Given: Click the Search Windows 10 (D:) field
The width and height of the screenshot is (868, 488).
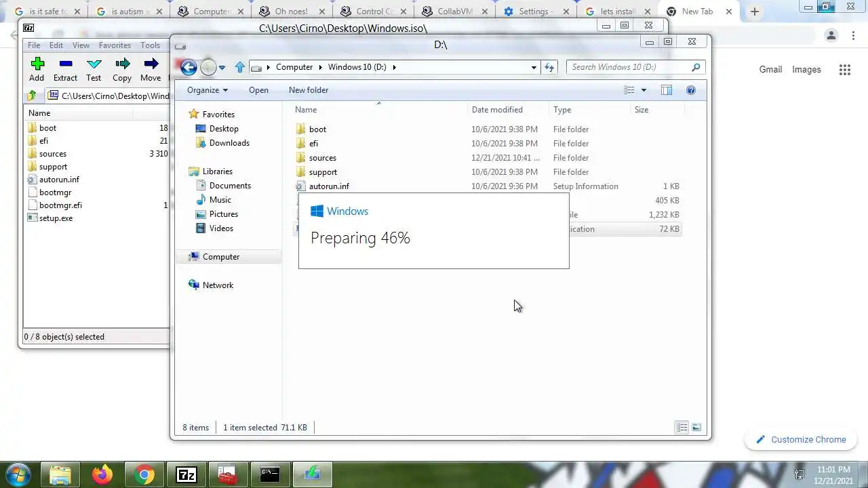Looking at the screenshot, I should 636,67.
